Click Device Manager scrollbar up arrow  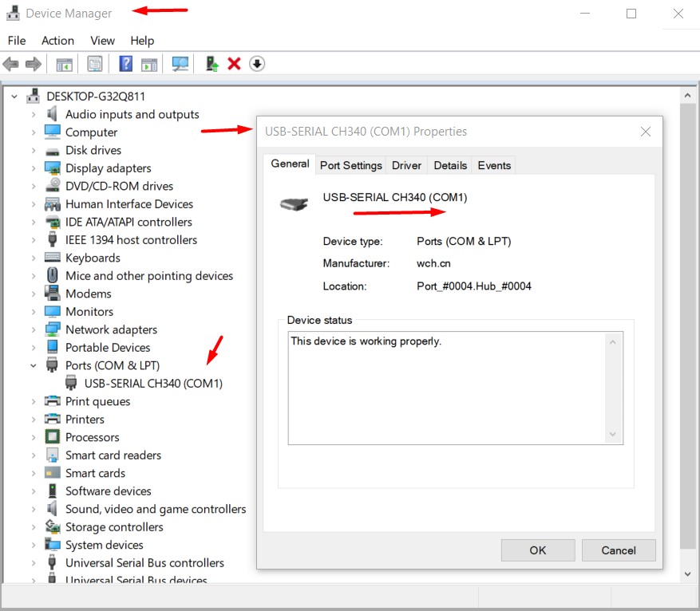click(687, 96)
